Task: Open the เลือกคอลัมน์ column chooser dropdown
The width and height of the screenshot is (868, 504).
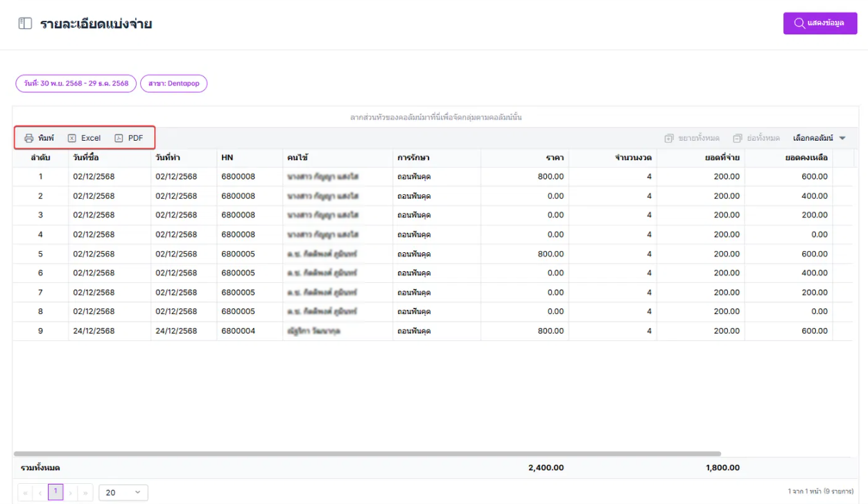Action: pyautogui.click(x=819, y=138)
